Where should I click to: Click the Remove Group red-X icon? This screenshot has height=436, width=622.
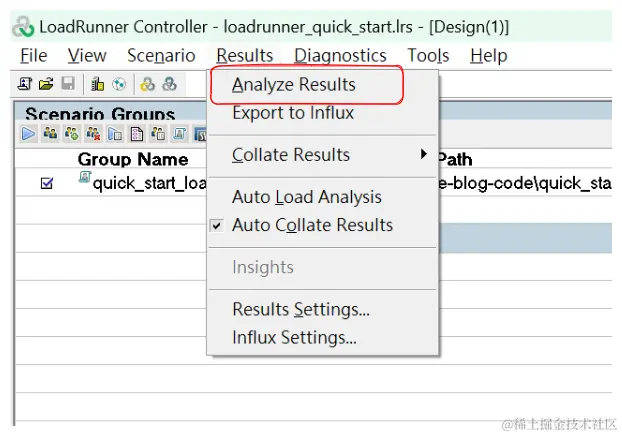tap(94, 134)
